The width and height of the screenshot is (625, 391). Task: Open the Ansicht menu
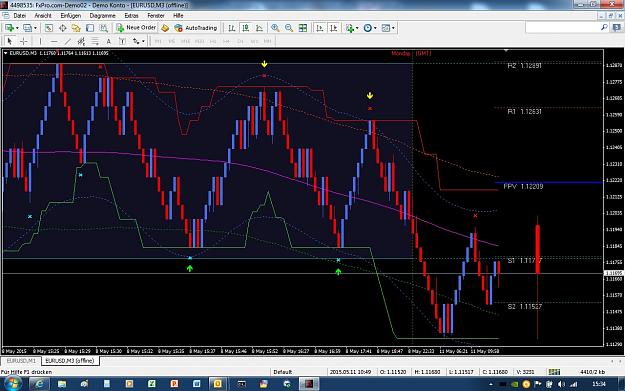pyautogui.click(x=43, y=16)
